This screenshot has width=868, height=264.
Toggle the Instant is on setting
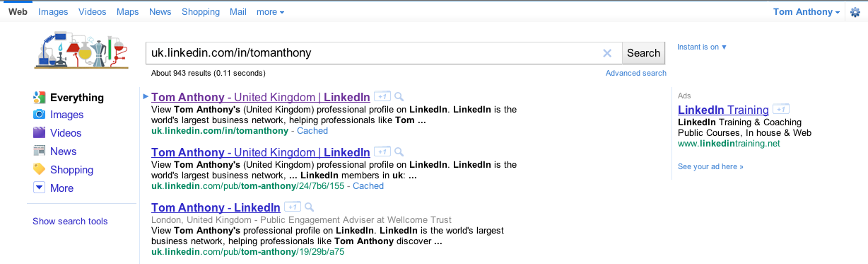coord(702,47)
